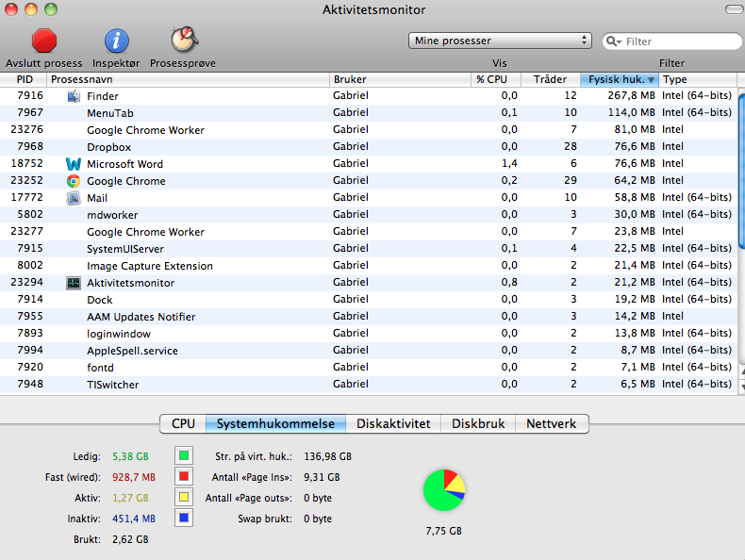This screenshot has height=560, width=745.
Task: Click the Aktivitetsmonitor process icon
Action: 74,283
